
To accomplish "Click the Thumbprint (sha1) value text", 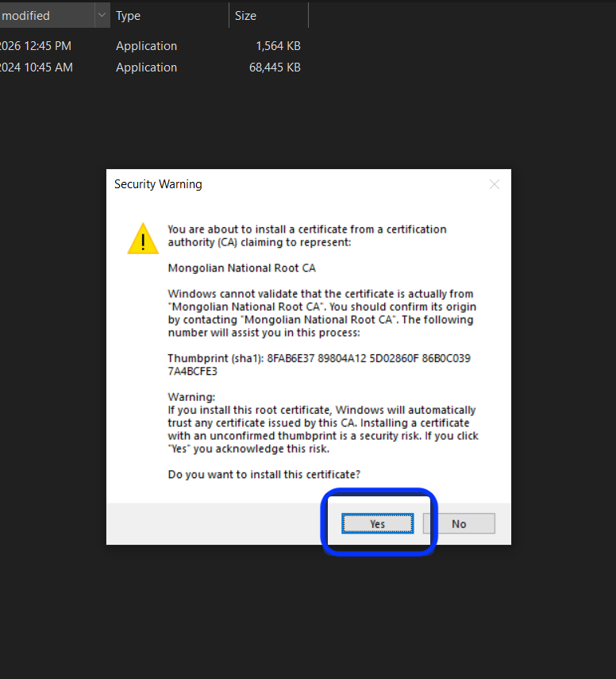I will coord(319,365).
